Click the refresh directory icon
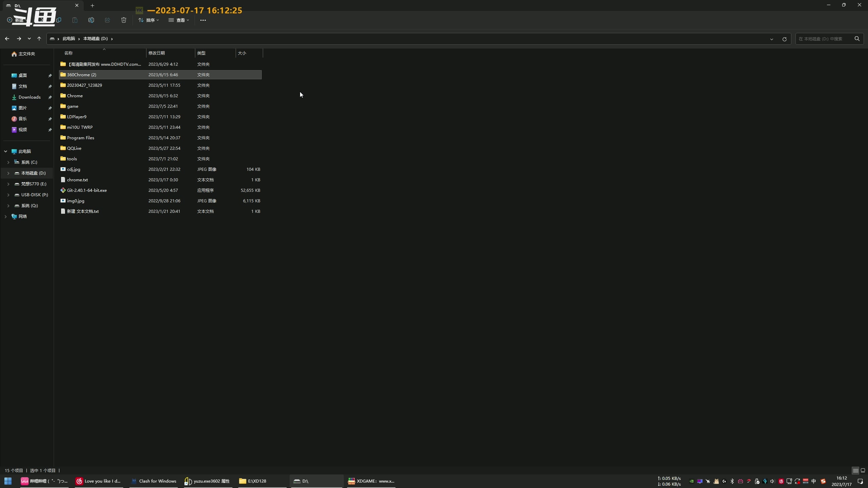The width and height of the screenshot is (868, 488). (785, 38)
